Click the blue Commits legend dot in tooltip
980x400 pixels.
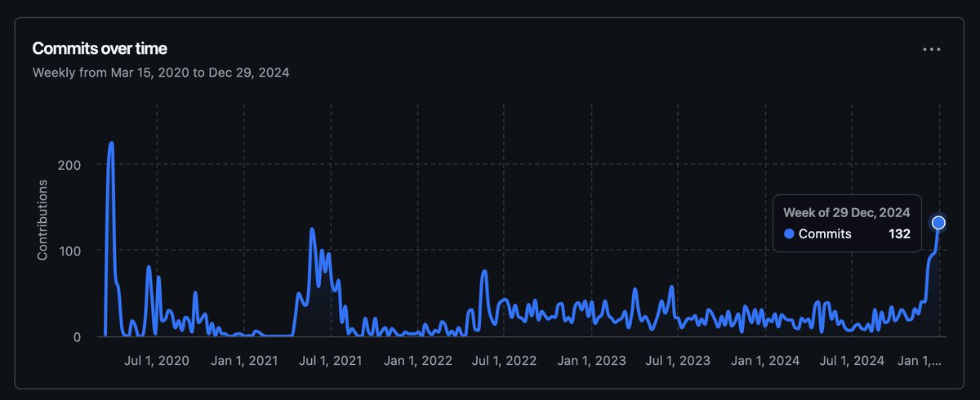(789, 234)
